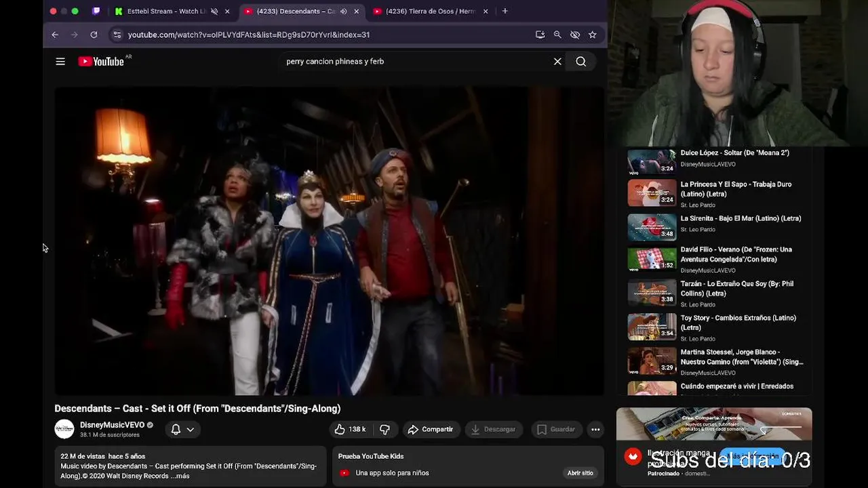The image size is (868, 488).
Task: Open DisneyMusicVEVO channel avatar
Action: [x=64, y=429]
